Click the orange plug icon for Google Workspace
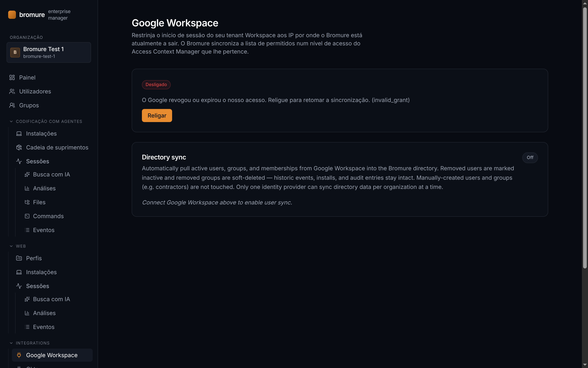588x368 pixels. [19, 355]
